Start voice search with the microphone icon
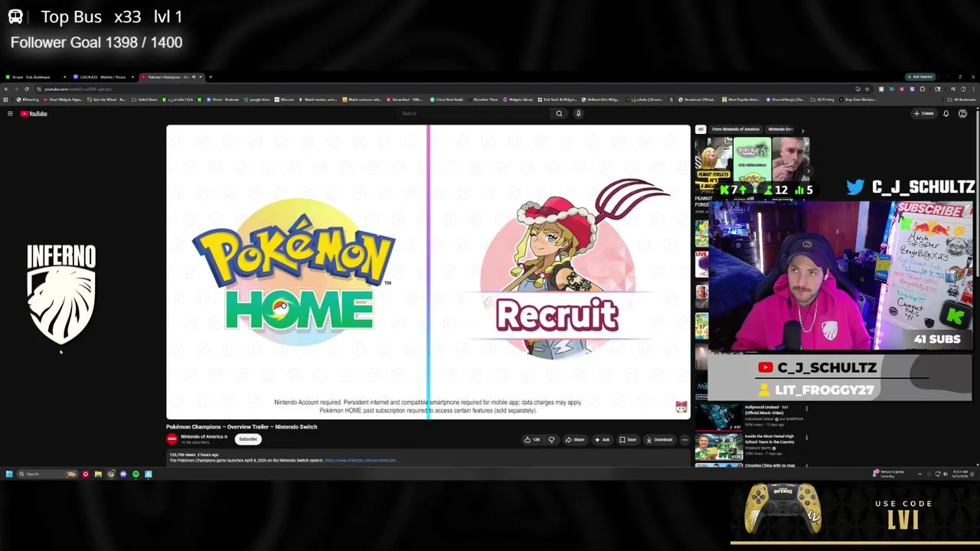Screen dimensions: 980x551 click(578, 113)
